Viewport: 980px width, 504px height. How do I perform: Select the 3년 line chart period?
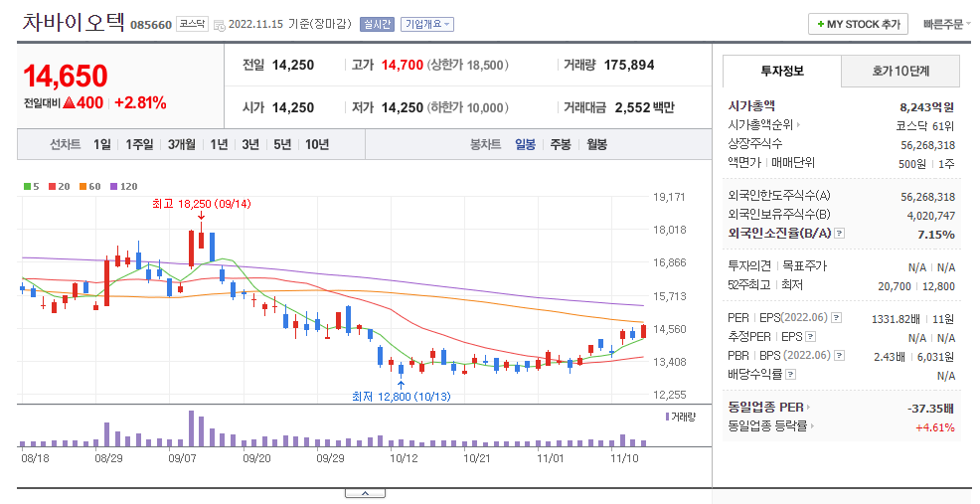250,144
